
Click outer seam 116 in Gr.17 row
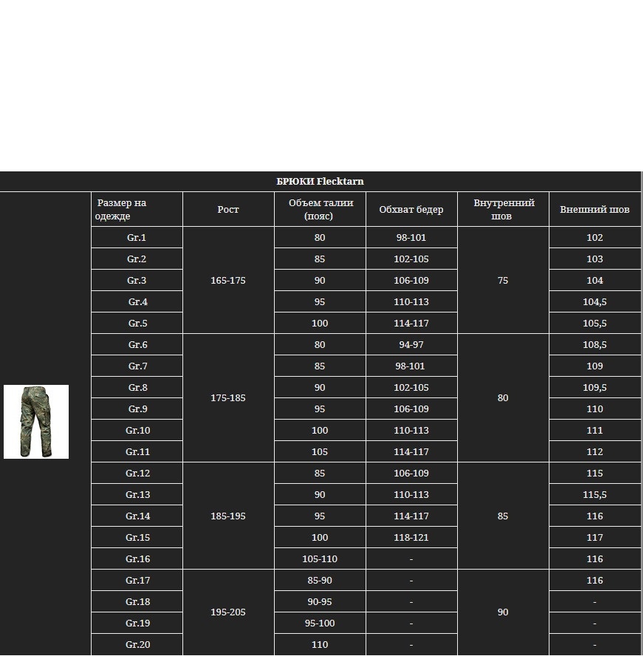595,580
